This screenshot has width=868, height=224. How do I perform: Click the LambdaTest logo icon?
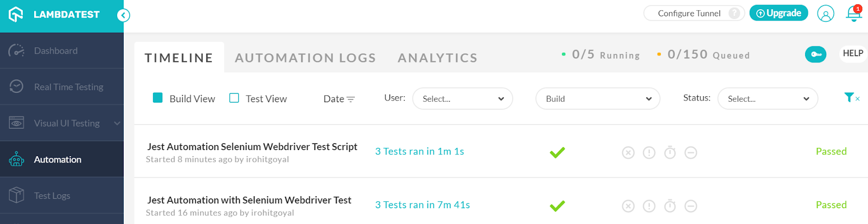pyautogui.click(x=16, y=15)
